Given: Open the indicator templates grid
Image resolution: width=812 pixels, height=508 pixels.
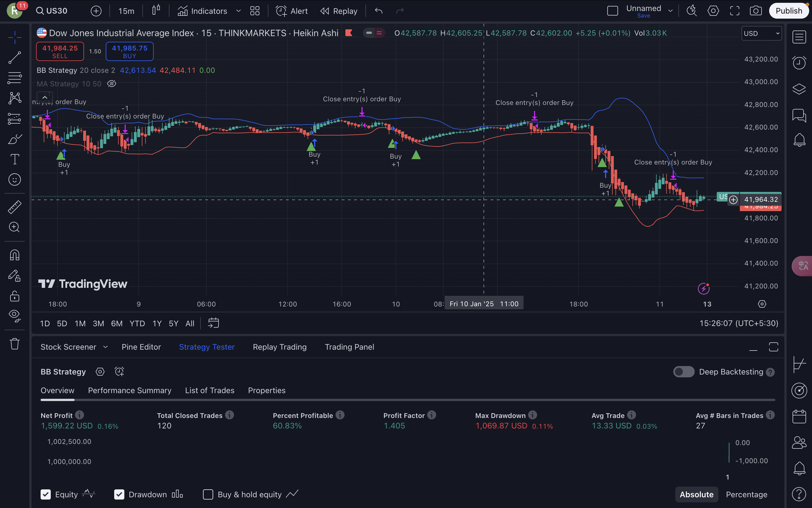Looking at the screenshot, I should pyautogui.click(x=255, y=11).
